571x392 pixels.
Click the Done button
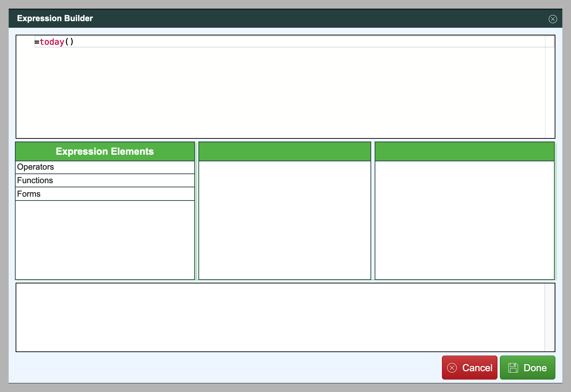[527, 368]
